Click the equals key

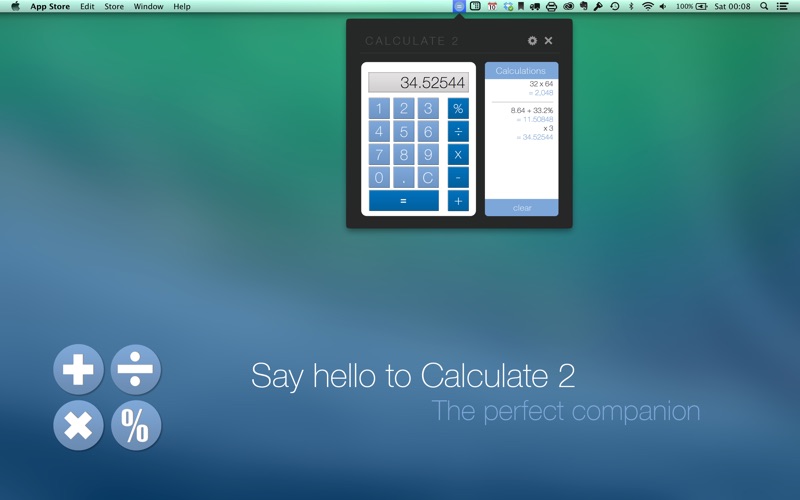point(404,201)
